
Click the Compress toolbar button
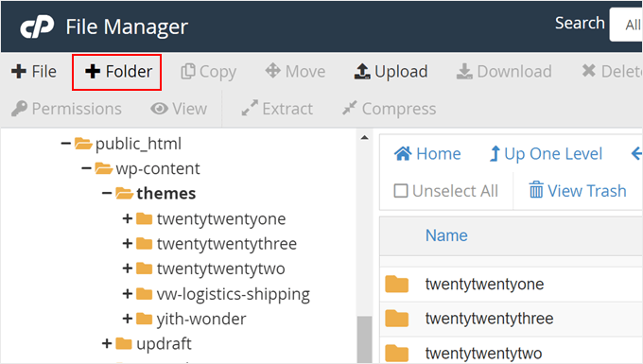point(390,109)
